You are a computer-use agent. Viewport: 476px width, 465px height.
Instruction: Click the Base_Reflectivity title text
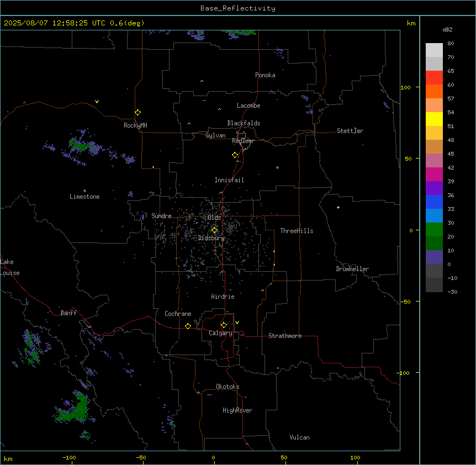pyautogui.click(x=238, y=8)
